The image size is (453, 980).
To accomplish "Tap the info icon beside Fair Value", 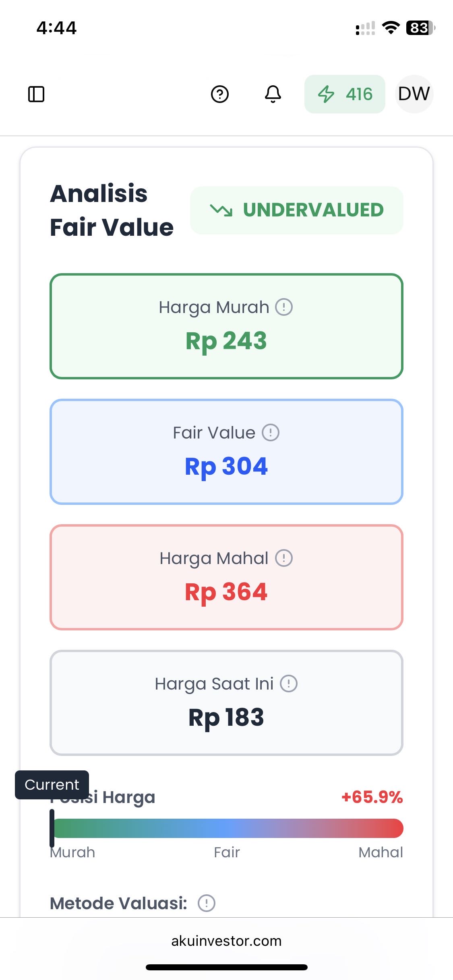I will click(271, 433).
